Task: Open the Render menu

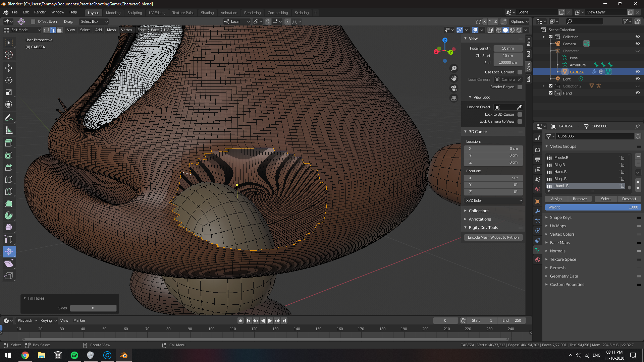Action: coord(40,12)
